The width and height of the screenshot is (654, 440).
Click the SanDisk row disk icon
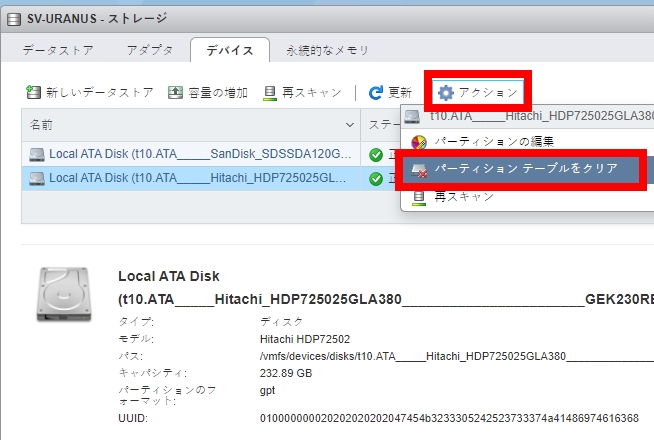(x=37, y=155)
